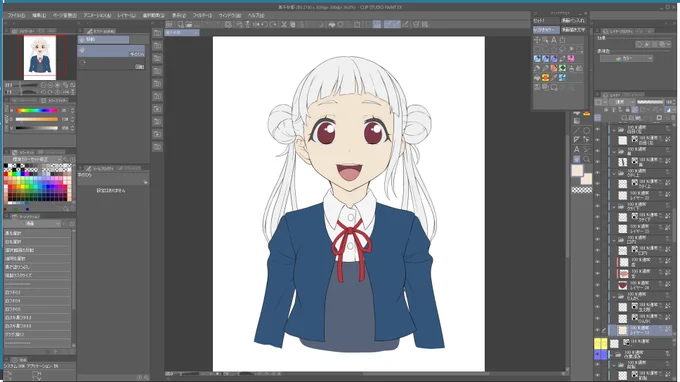This screenshot has height=382, width=680.
Task: Click the lock layer icon in Layer panel
Action: tap(628, 110)
